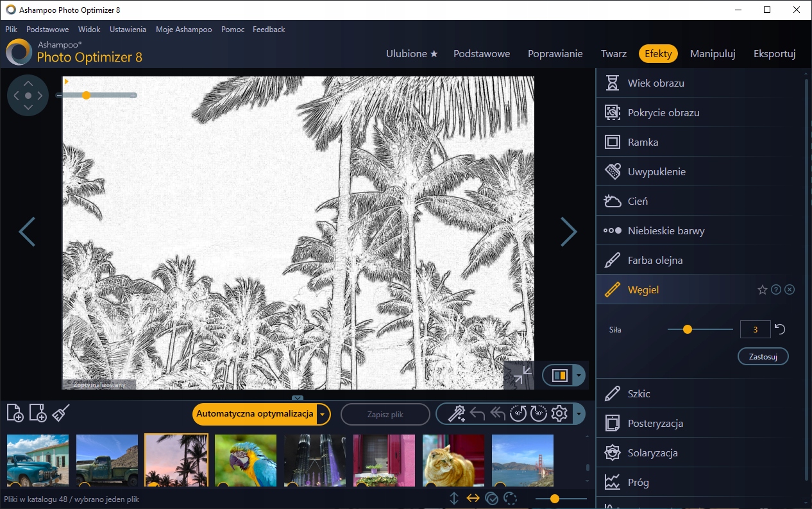
Task: Go to next image with right arrow
Action: click(x=568, y=232)
